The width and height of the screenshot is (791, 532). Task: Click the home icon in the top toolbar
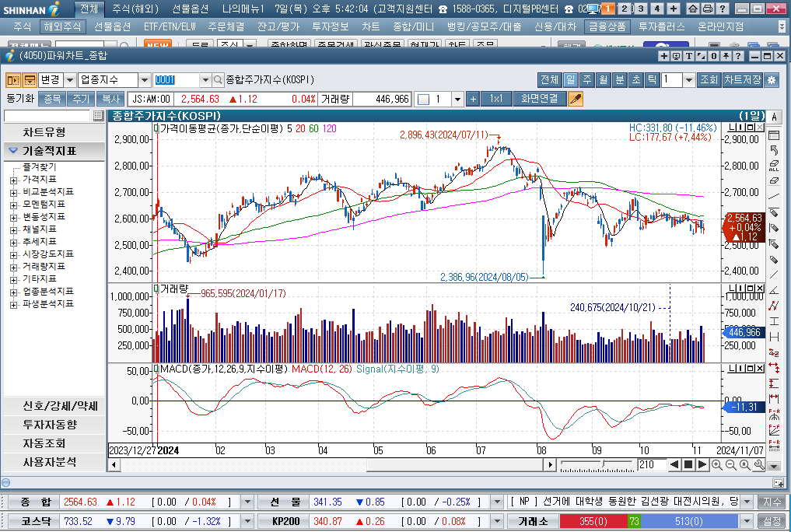[x=693, y=9]
